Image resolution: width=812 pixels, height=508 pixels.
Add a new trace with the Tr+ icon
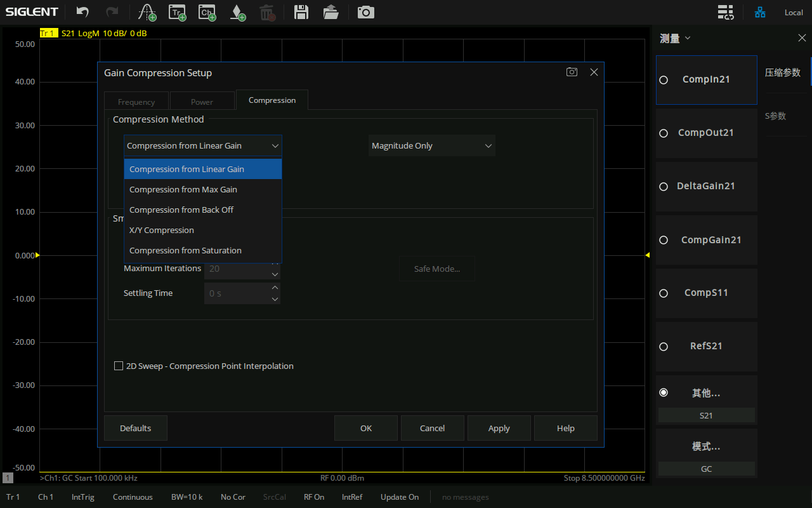(177, 12)
